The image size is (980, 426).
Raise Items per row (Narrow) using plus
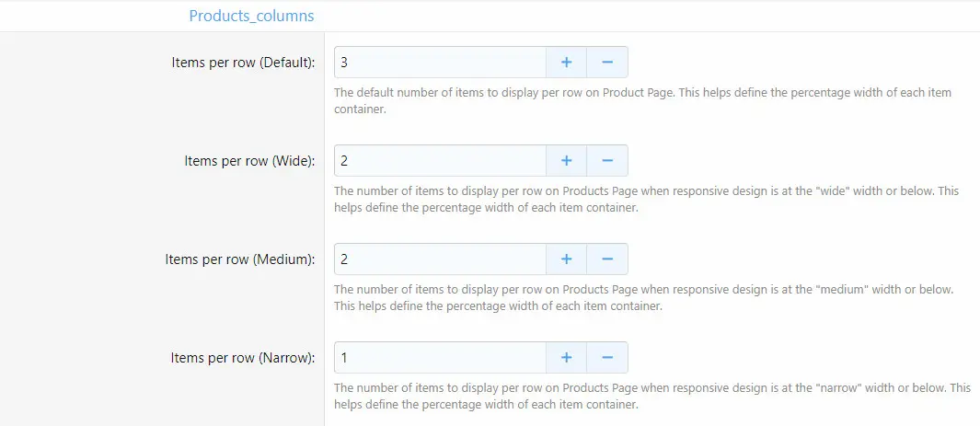click(x=566, y=357)
